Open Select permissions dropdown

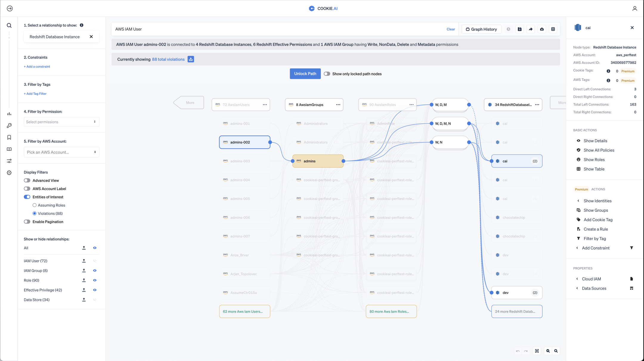[61, 122]
